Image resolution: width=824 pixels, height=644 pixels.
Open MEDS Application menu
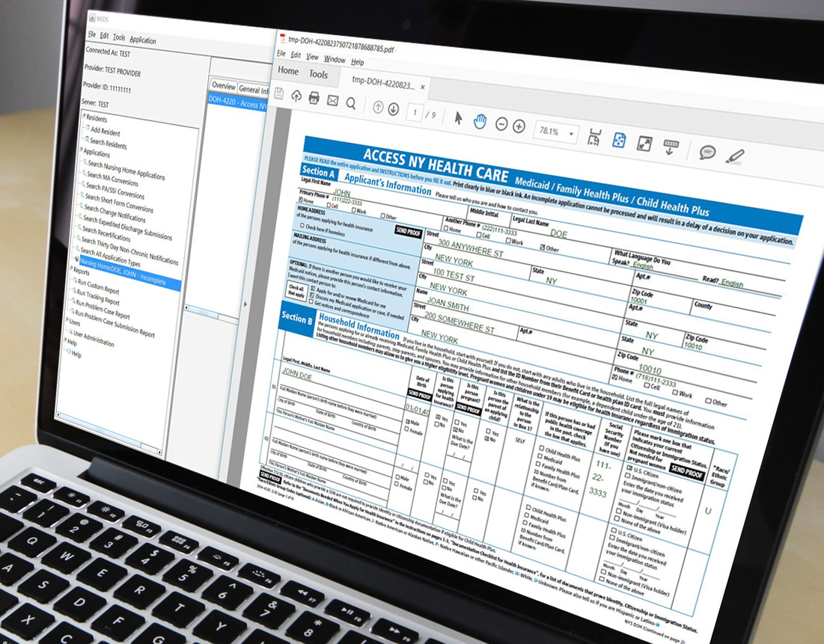click(143, 40)
